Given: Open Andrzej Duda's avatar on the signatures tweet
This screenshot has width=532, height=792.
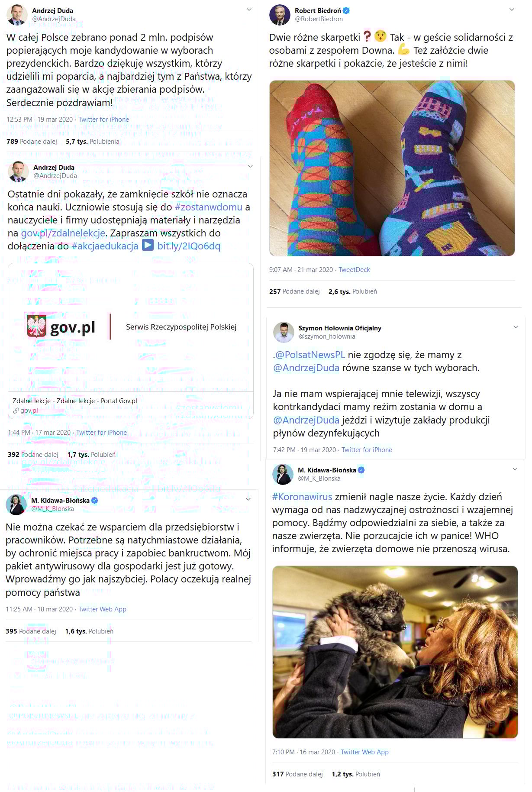Looking at the screenshot, I should pos(17,14).
